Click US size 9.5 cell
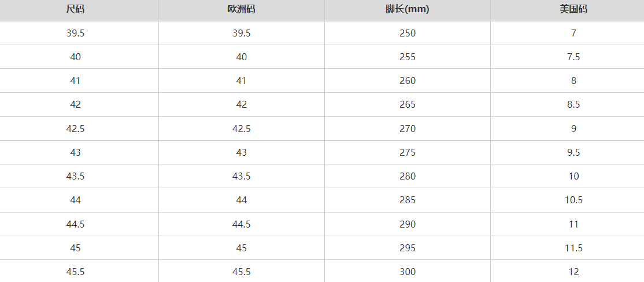 (x=573, y=152)
